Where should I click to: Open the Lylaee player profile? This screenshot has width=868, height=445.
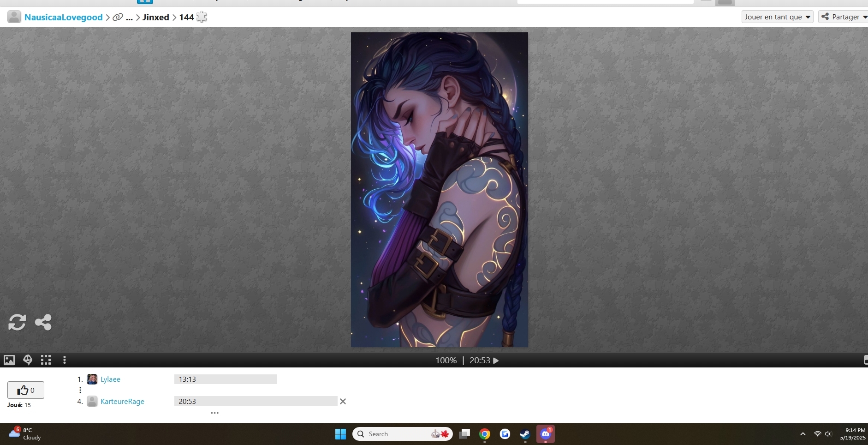110,379
